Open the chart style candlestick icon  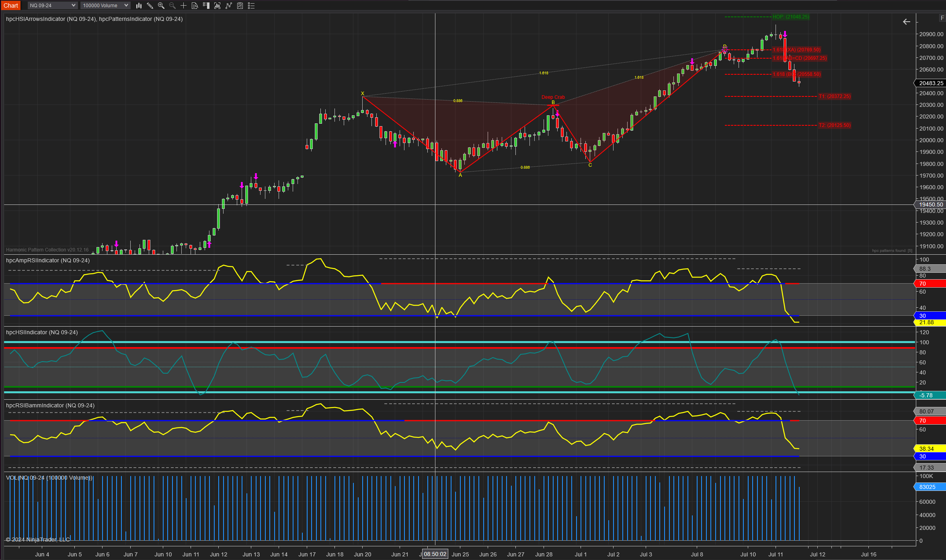tap(139, 6)
